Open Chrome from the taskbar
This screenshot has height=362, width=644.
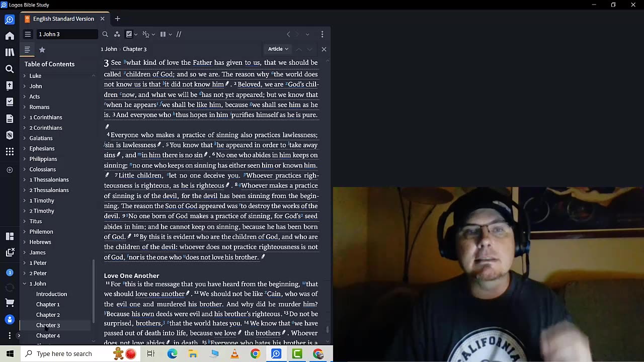(255, 354)
